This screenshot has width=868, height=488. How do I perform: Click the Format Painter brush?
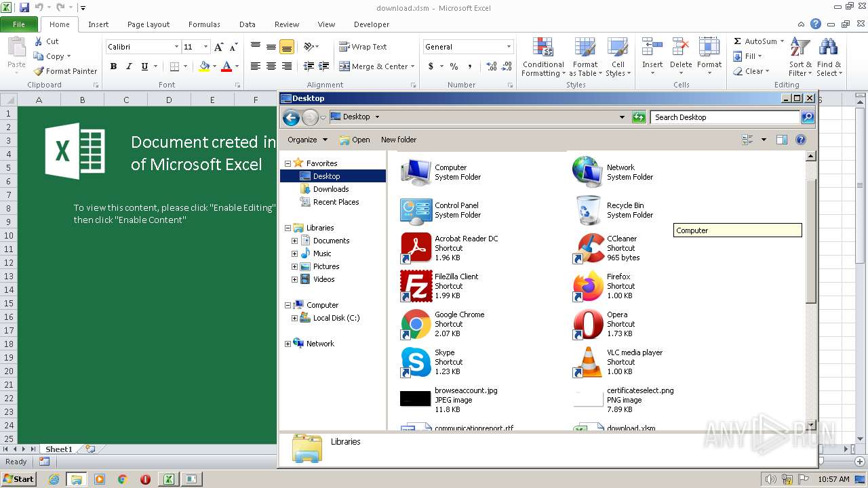[x=66, y=71]
